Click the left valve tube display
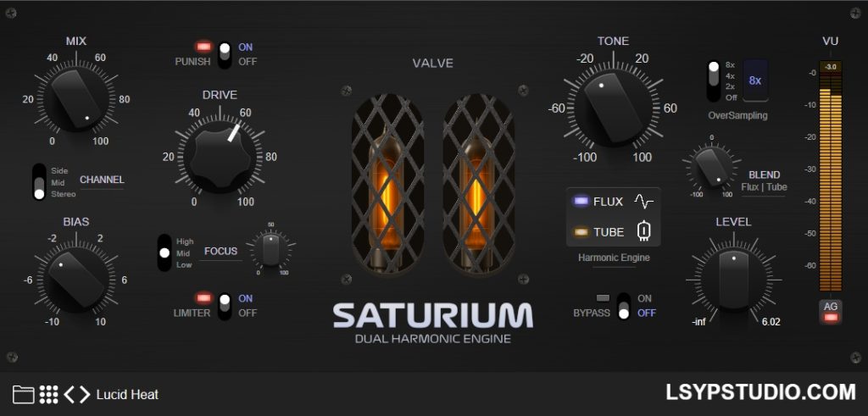This screenshot has width=868, height=416. [387, 184]
